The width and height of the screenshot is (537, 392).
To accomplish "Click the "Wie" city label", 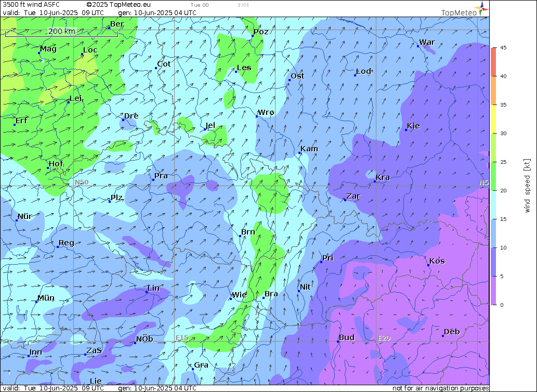I will click(x=239, y=295).
